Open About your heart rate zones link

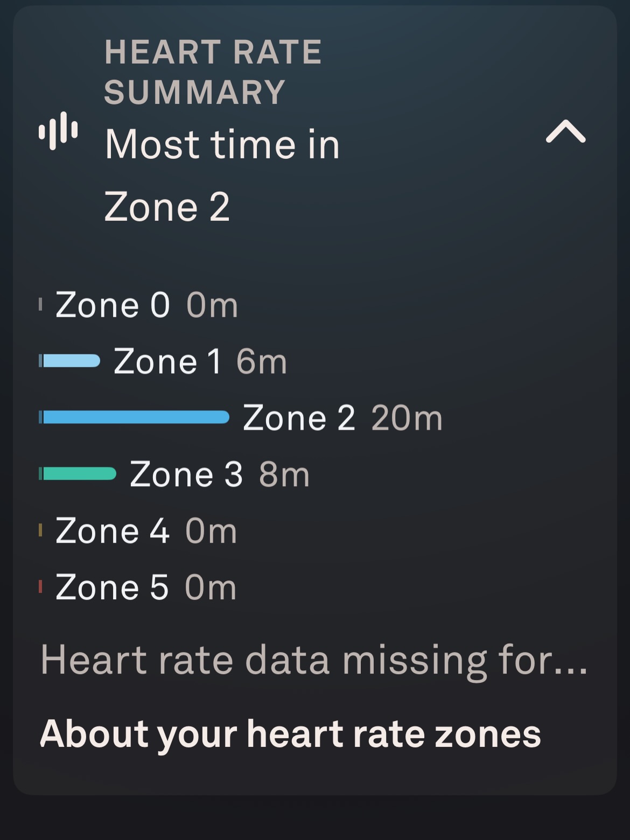click(x=290, y=734)
